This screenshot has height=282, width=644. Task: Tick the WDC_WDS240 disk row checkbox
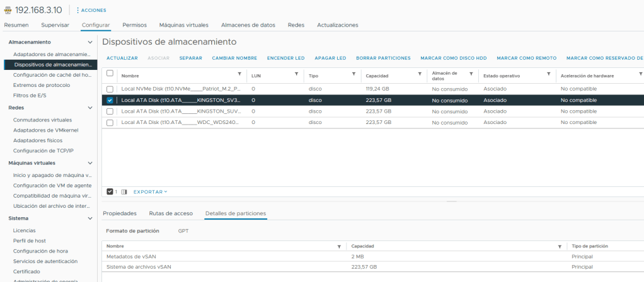point(110,123)
